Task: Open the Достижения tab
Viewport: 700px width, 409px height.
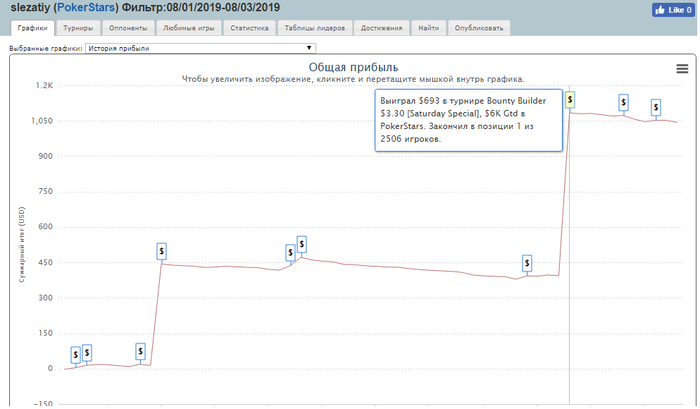Action: [x=382, y=28]
